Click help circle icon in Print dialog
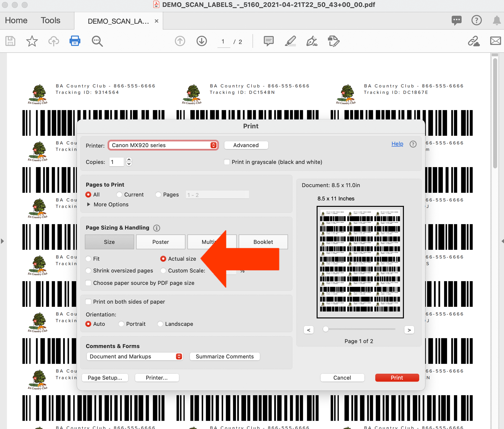 pos(413,144)
